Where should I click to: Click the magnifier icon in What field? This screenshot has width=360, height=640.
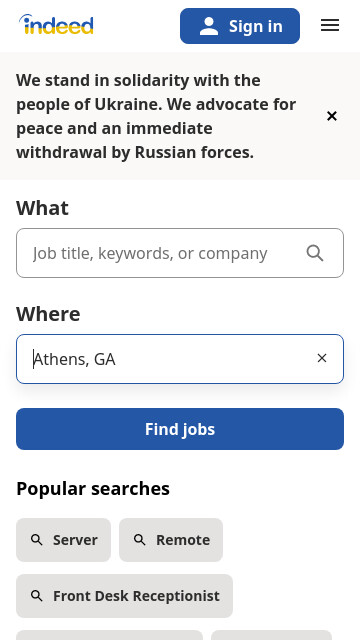tap(315, 253)
